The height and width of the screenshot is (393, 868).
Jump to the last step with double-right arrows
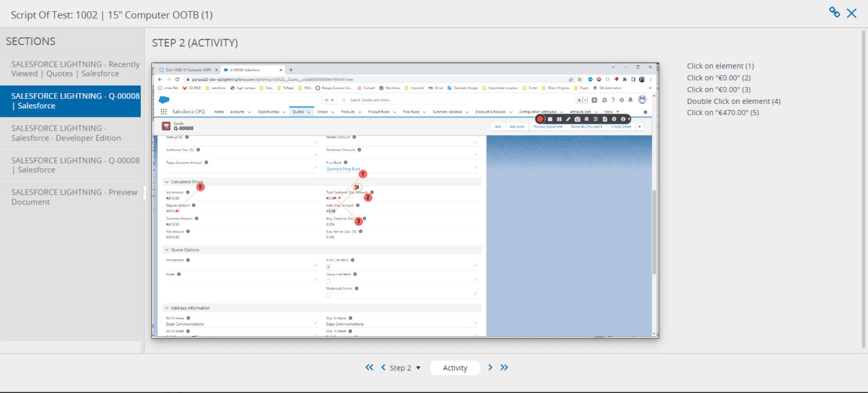[504, 368]
